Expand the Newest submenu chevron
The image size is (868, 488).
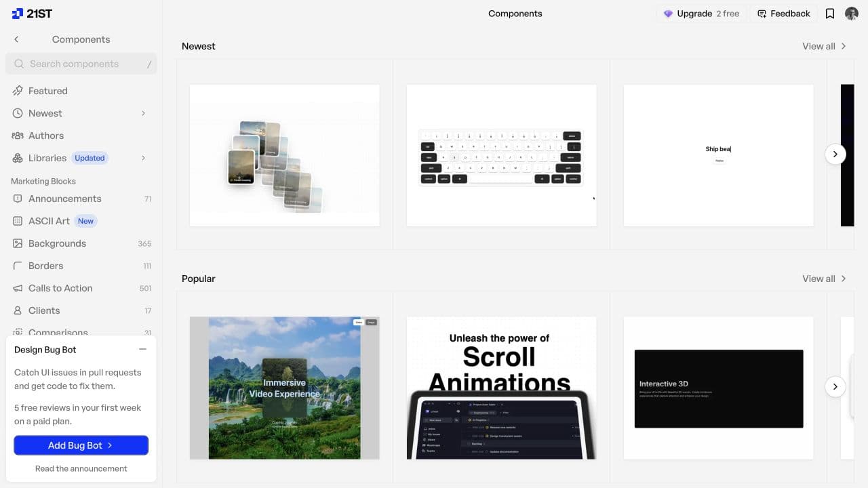tap(143, 113)
